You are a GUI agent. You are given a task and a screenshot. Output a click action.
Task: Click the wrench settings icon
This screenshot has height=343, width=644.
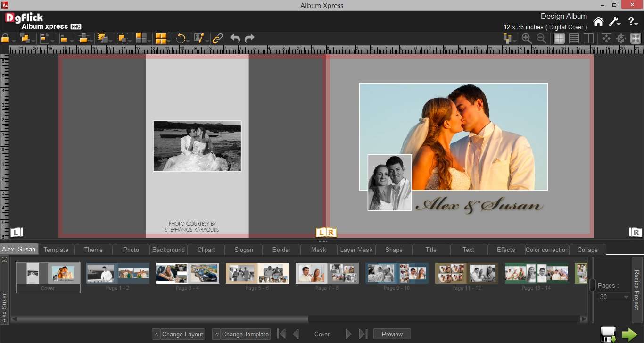click(x=614, y=22)
